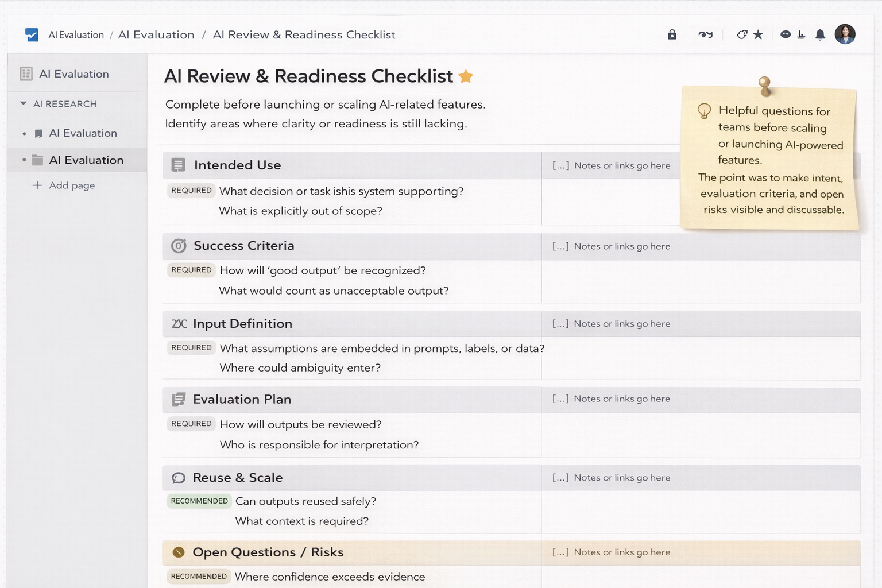Click 'Who is responsible for interpretation?'

(319, 445)
